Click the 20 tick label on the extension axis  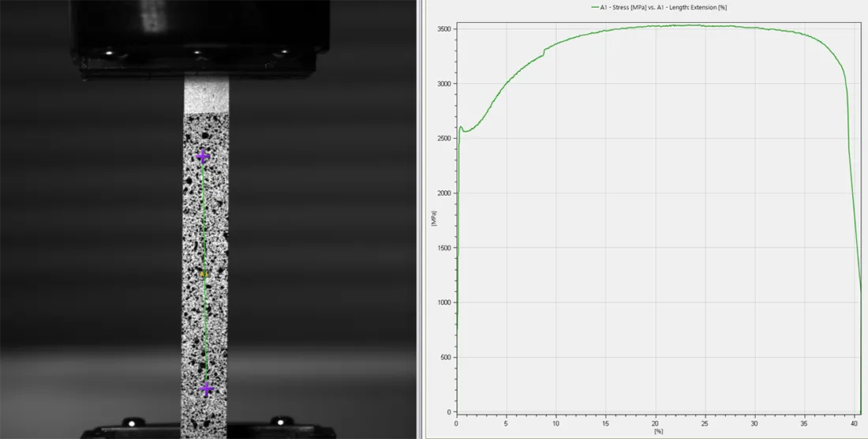pos(656,422)
